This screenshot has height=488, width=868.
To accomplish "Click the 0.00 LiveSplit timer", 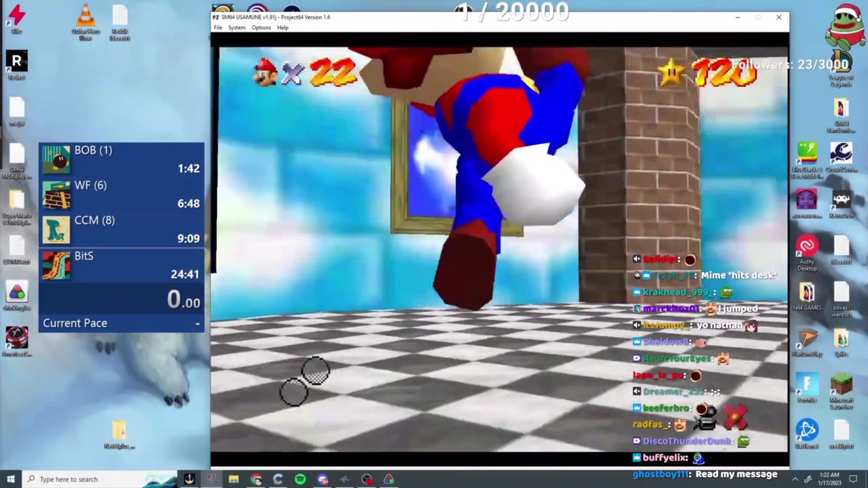I will (x=183, y=300).
